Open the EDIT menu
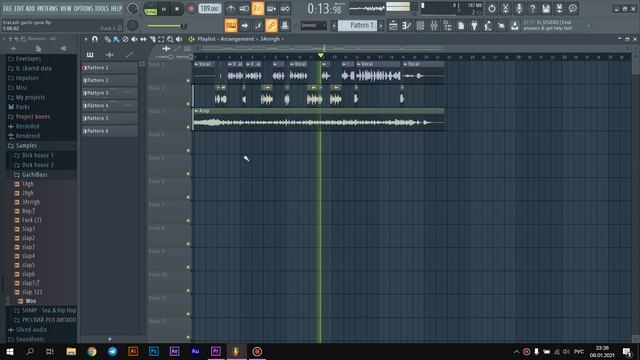The width and height of the screenshot is (640, 360). [19, 8]
